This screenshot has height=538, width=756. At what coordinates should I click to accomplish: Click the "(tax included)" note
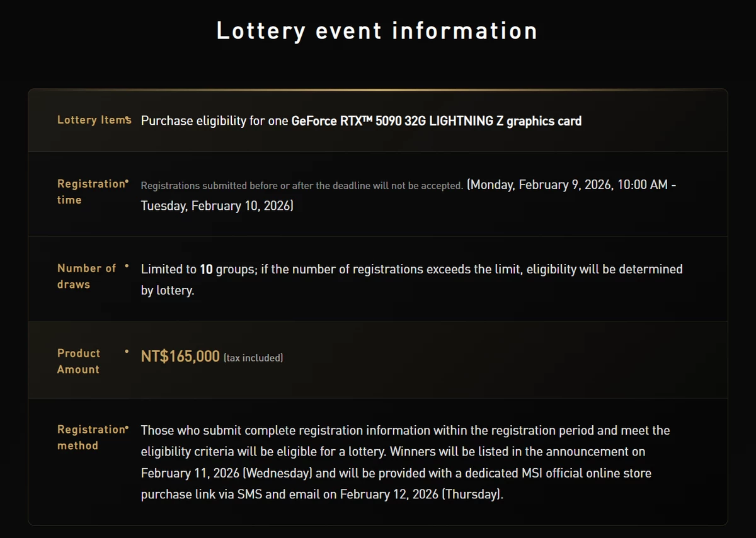coord(253,358)
